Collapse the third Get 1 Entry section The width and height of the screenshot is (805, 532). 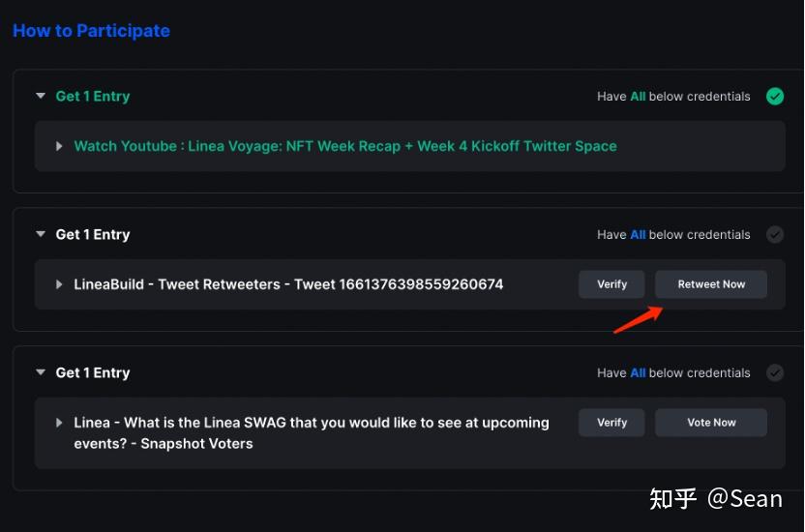click(x=41, y=372)
